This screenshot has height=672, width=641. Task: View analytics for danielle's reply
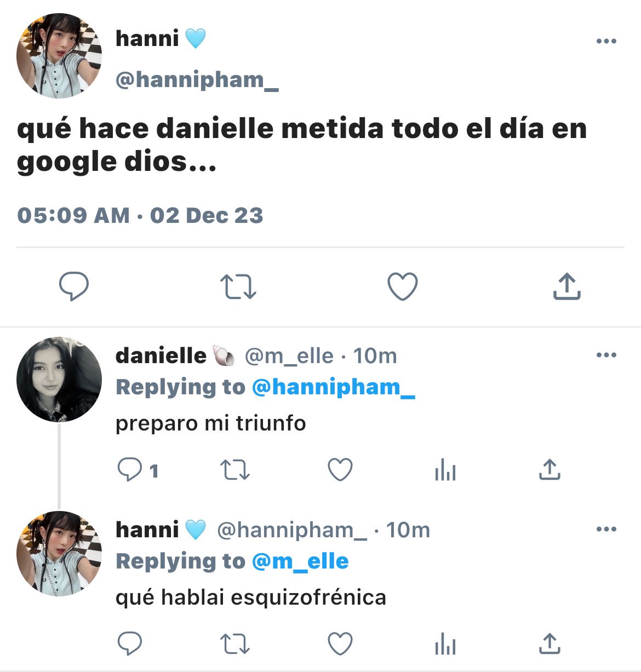[x=445, y=470]
